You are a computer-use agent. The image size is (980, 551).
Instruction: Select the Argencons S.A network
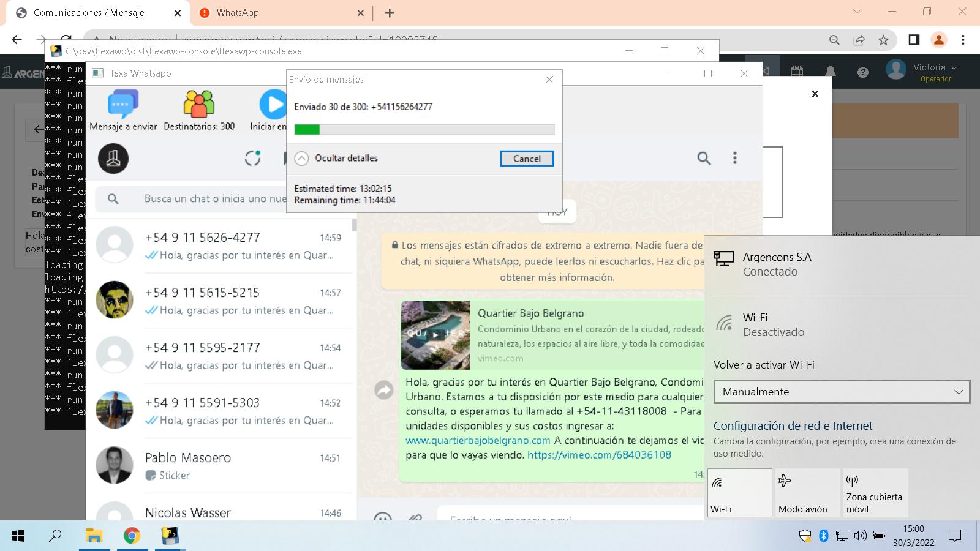click(x=842, y=264)
